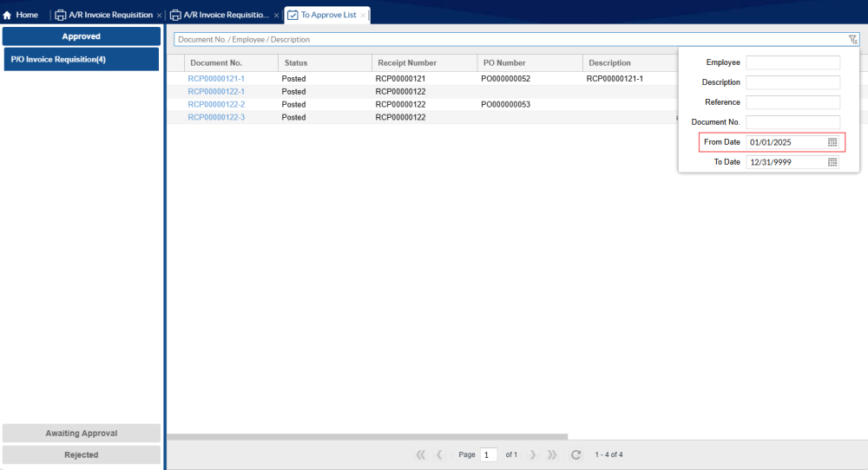The height and width of the screenshot is (470, 868).
Task: Go to the previous page of results
Action: pyautogui.click(x=440, y=454)
